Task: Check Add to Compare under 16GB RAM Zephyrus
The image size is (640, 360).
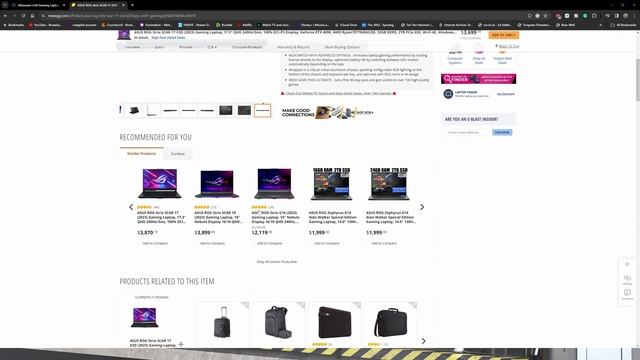Action: [x=326, y=243]
